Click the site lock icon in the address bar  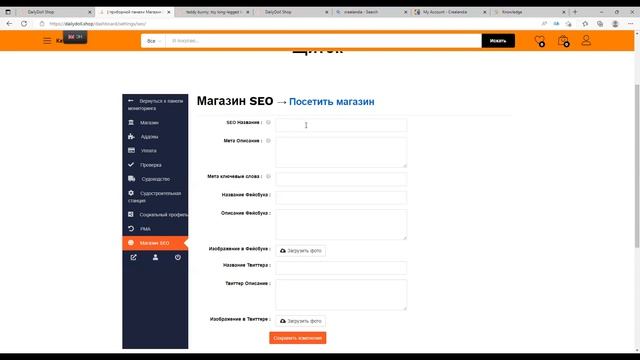tap(42, 24)
